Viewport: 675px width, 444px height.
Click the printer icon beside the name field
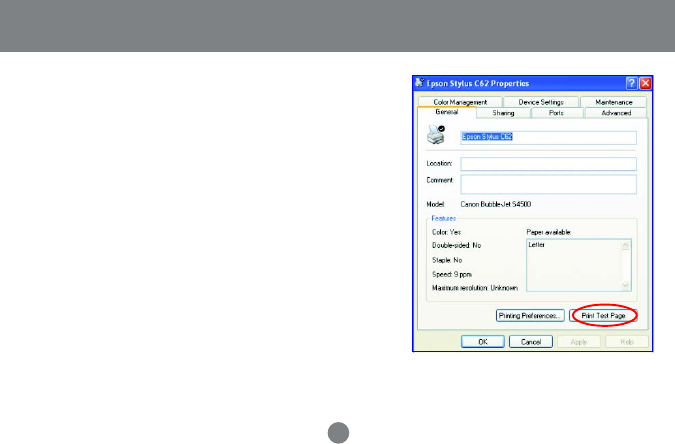tap(436, 135)
